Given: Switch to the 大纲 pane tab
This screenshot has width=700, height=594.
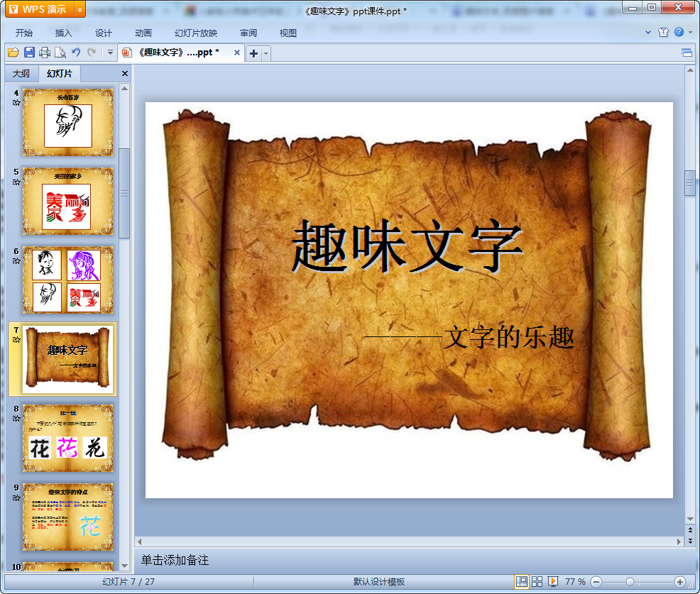Looking at the screenshot, I should click(x=21, y=74).
